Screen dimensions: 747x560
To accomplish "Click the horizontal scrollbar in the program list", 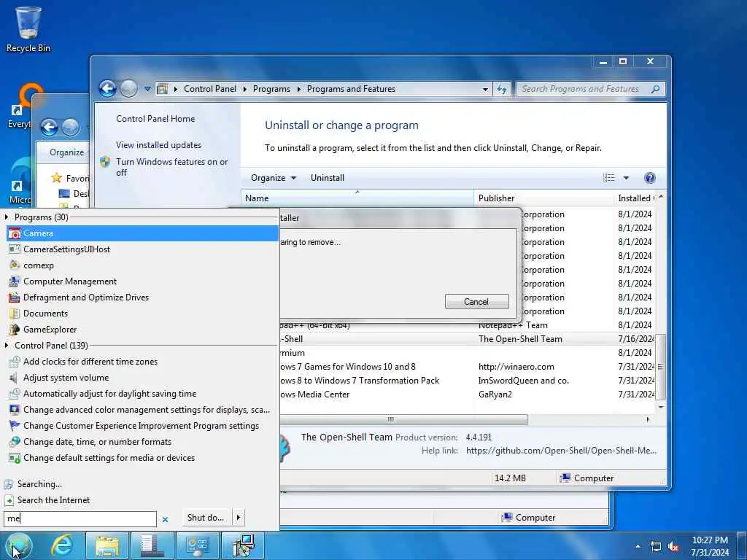I will point(403,419).
